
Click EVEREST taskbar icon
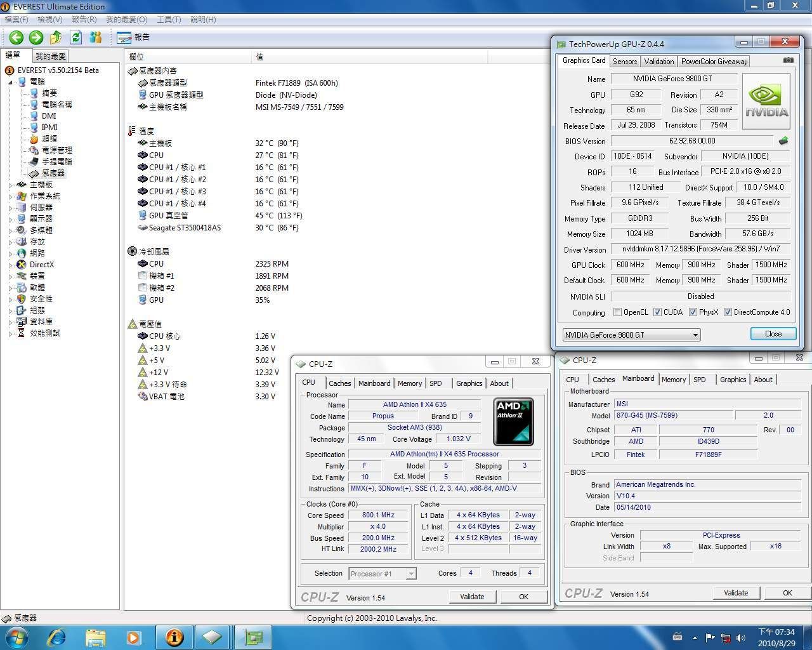pos(174,637)
